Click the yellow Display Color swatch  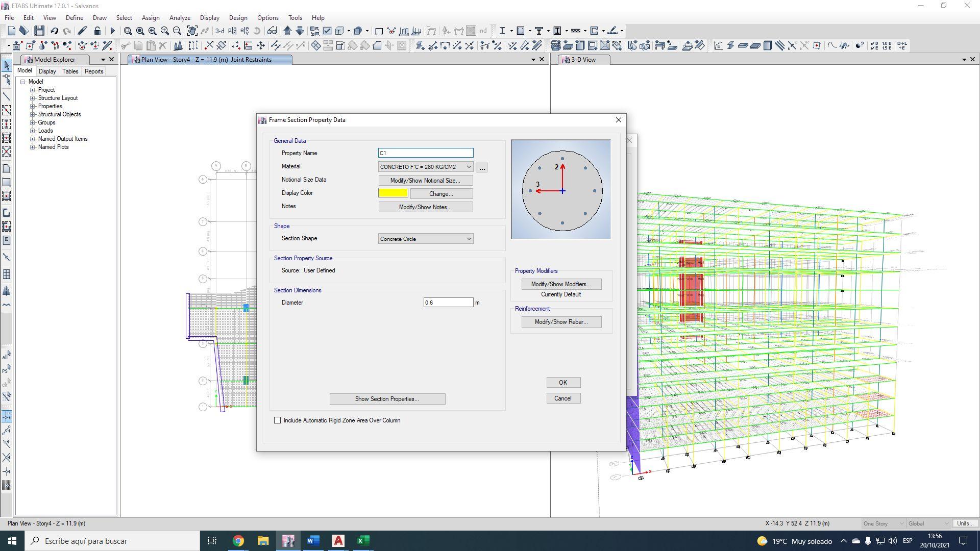[x=393, y=193]
